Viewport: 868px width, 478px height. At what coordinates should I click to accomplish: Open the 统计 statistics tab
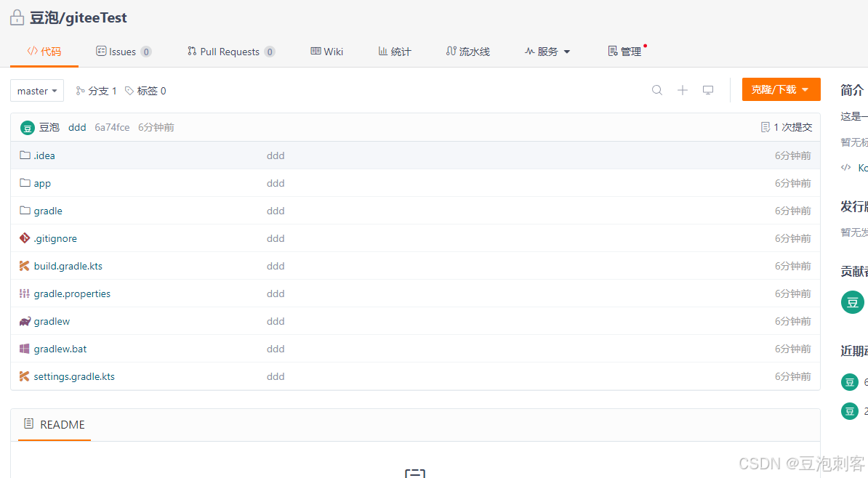(x=395, y=52)
